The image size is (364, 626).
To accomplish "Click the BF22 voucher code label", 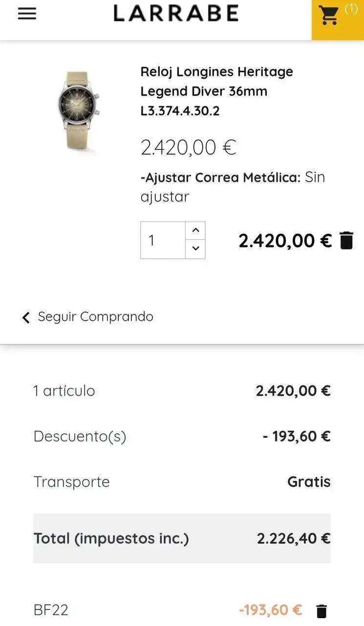I will pos(51,610).
